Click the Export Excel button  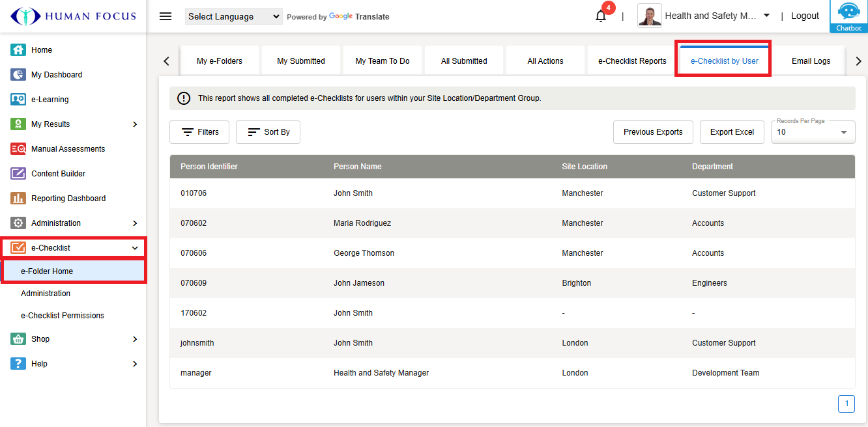(x=732, y=132)
